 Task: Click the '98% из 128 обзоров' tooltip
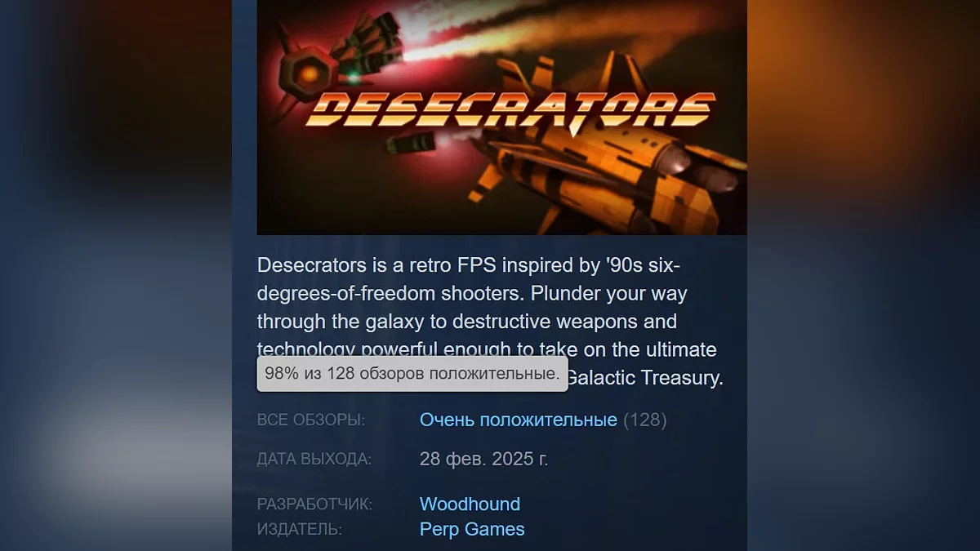pyautogui.click(x=412, y=374)
